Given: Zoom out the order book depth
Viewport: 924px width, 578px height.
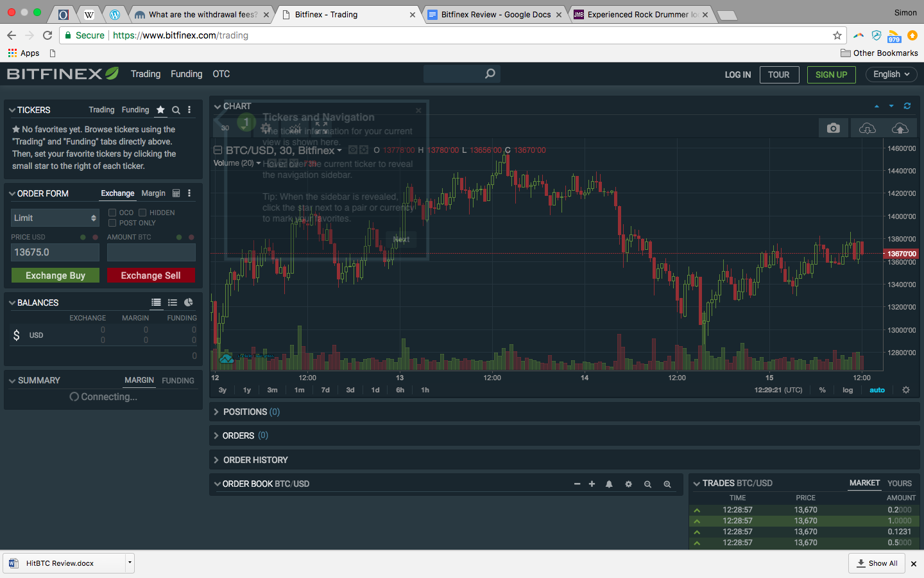Looking at the screenshot, I should [648, 484].
